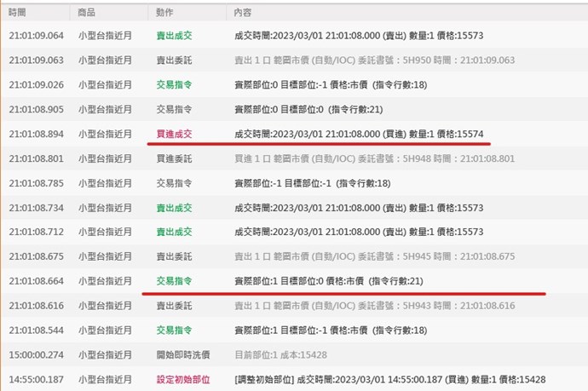Select the time cell 21:01:09.063
Image resolution: width=588 pixels, height=391 pixels.
coord(37,60)
